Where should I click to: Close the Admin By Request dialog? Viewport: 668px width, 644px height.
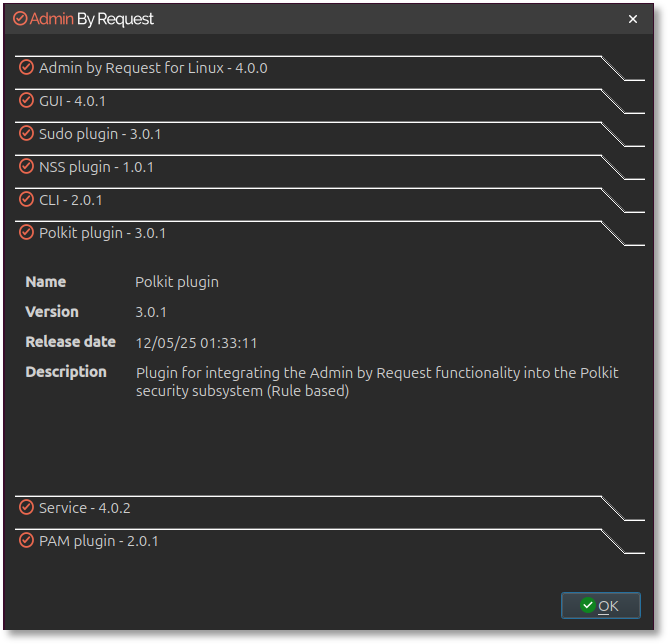(632, 19)
